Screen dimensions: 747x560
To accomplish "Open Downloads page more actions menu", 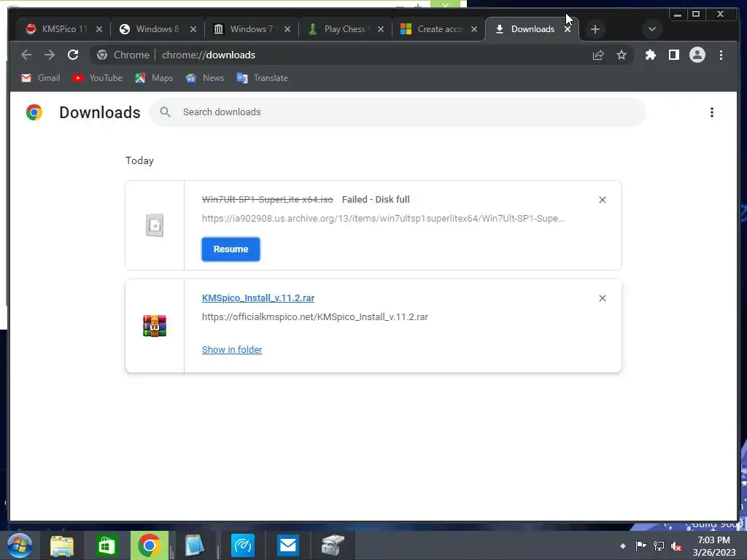I will pyautogui.click(x=712, y=112).
